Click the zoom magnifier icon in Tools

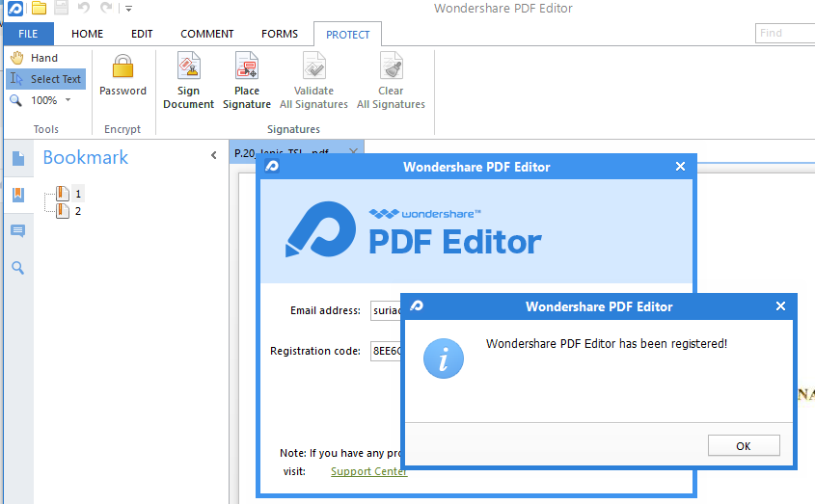click(16, 100)
